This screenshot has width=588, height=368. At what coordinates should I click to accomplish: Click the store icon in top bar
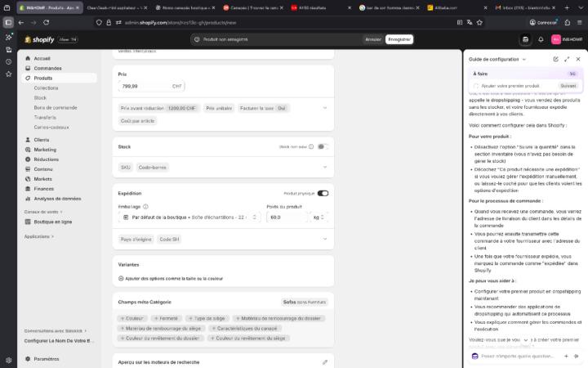[525, 39]
